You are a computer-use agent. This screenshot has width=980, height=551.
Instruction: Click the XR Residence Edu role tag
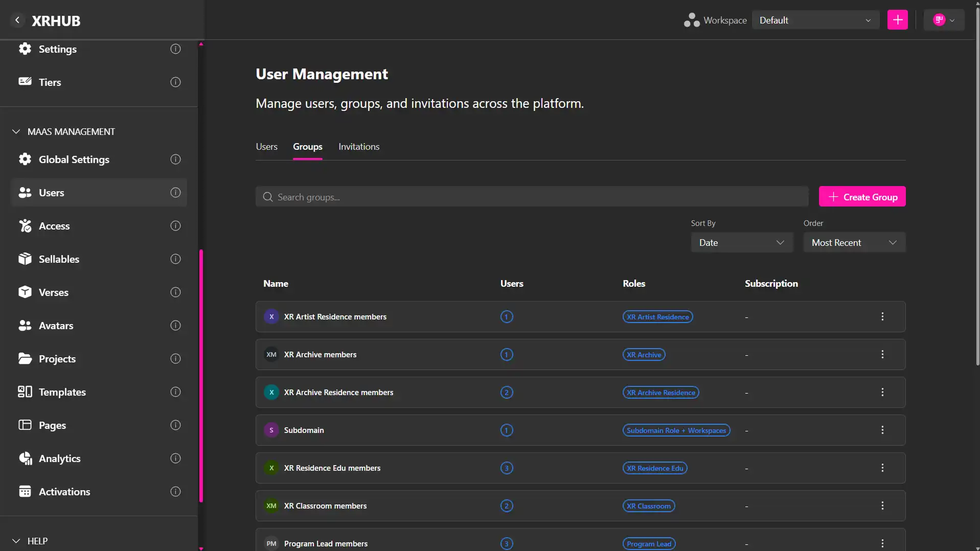click(654, 468)
